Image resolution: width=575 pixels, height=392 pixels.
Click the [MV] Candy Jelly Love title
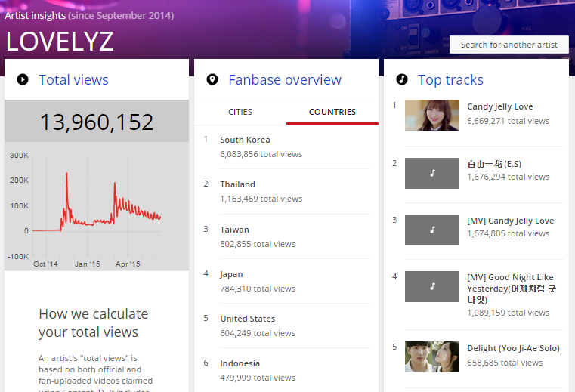[511, 221]
